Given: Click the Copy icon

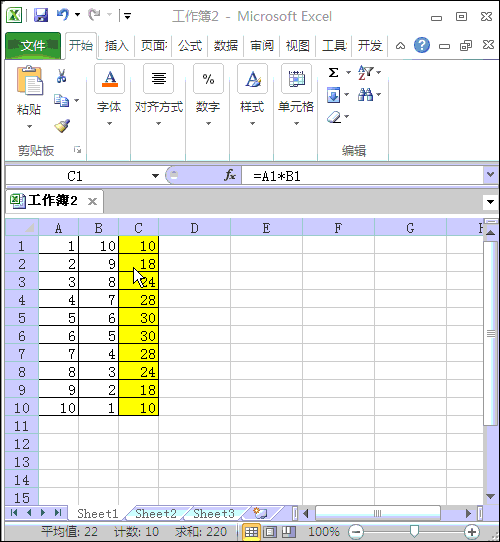Looking at the screenshot, I should point(61,100).
